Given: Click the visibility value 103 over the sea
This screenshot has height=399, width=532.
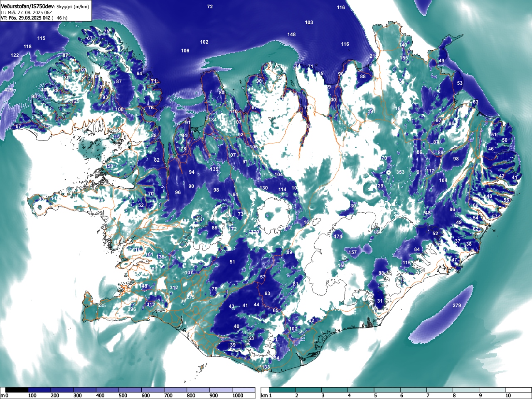Looking at the screenshot, I should pos(309,22).
